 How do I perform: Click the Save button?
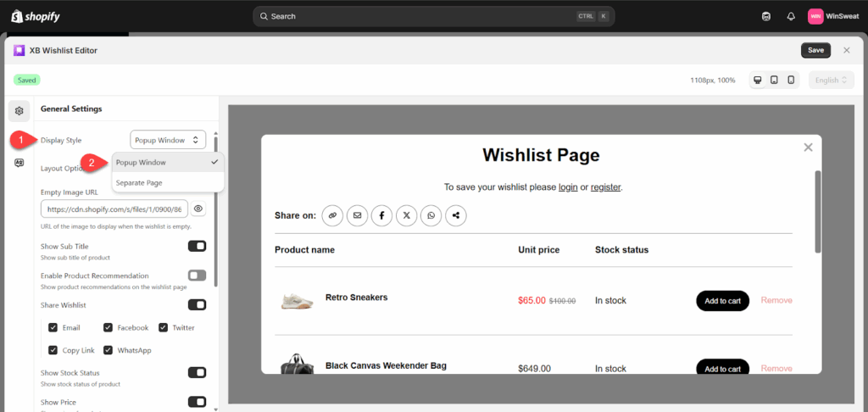tap(815, 50)
